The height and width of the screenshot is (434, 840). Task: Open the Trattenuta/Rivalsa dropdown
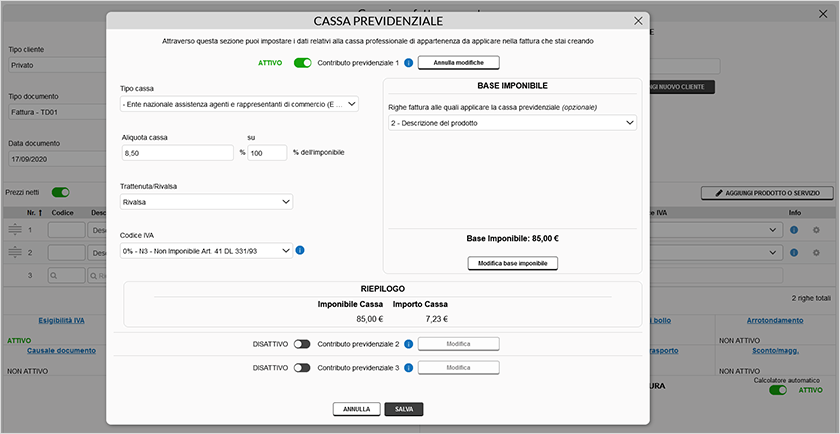point(206,202)
